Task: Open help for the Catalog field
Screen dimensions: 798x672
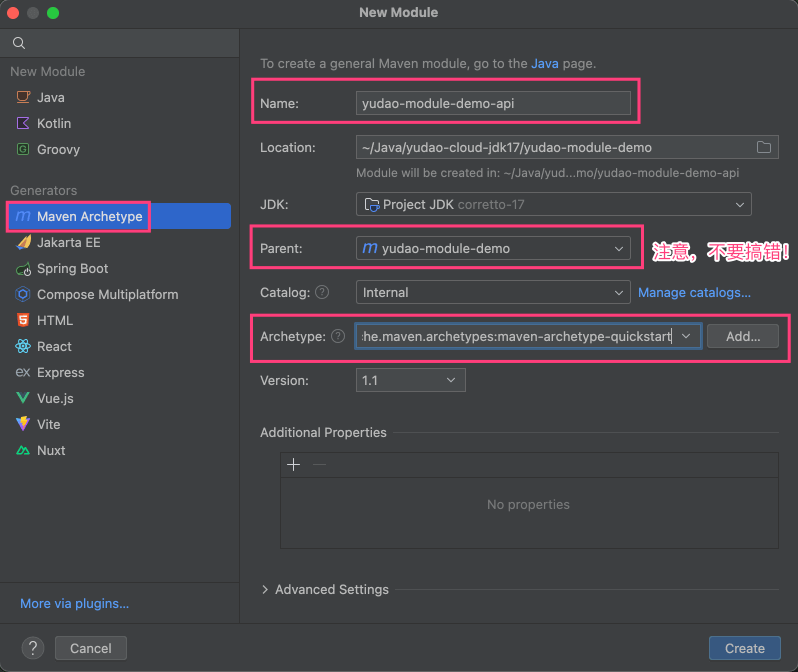Action: pos(322,292)
